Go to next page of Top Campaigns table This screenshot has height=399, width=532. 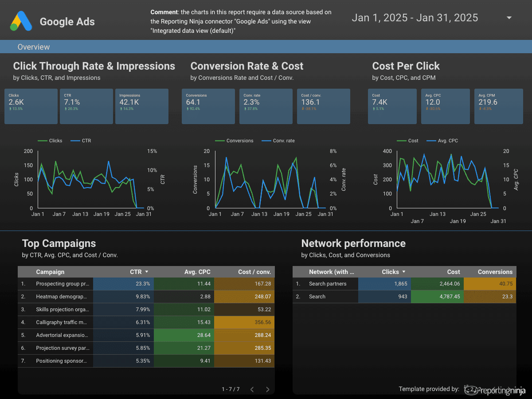[268, 389]
